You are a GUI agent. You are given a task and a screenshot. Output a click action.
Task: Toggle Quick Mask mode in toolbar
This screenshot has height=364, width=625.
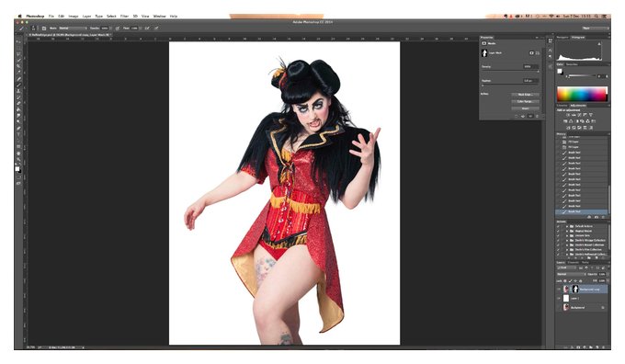coord(18,177)
